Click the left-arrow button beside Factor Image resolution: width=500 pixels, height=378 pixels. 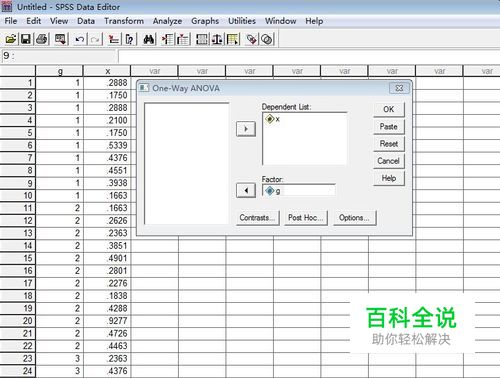246,191
